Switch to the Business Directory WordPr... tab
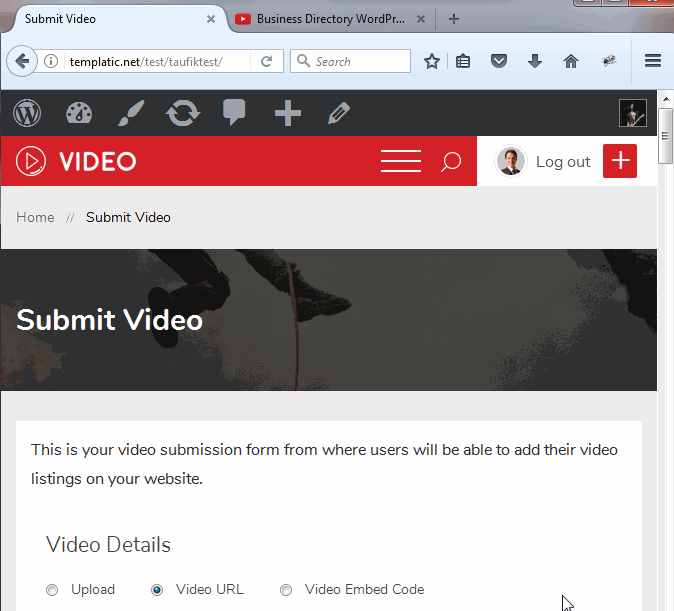This screenshot has width=674, height=611. pos(331,19)
